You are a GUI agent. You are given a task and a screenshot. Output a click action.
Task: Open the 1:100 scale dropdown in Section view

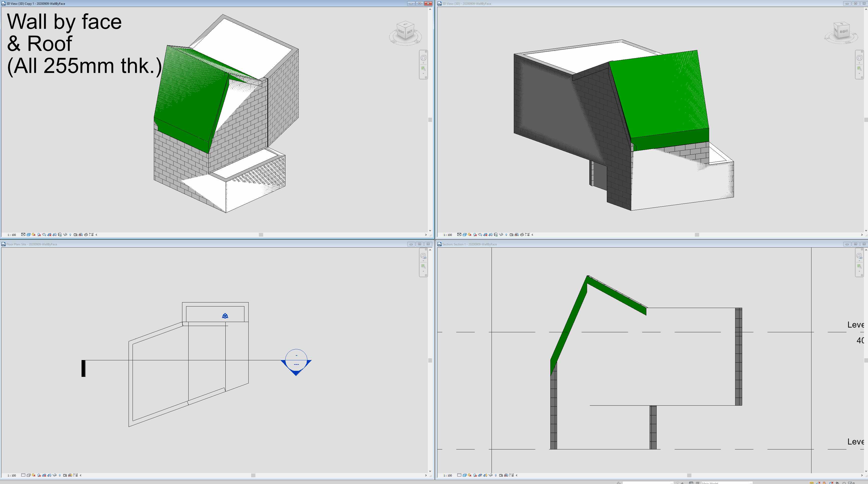pyautogui.click(x=448, y=475)
